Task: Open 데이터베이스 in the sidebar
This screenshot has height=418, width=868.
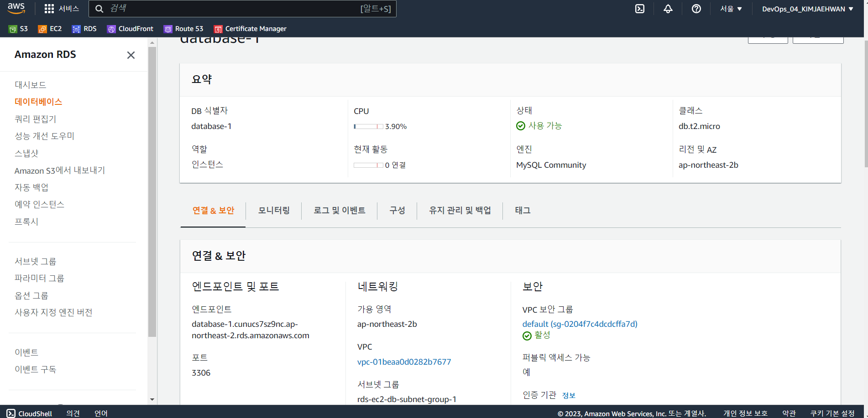Action: point(38,102)
